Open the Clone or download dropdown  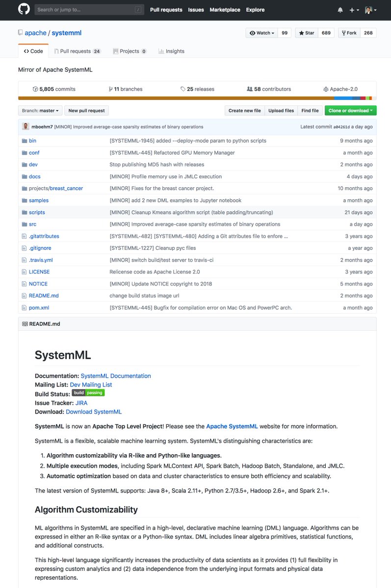coord(351,111)
